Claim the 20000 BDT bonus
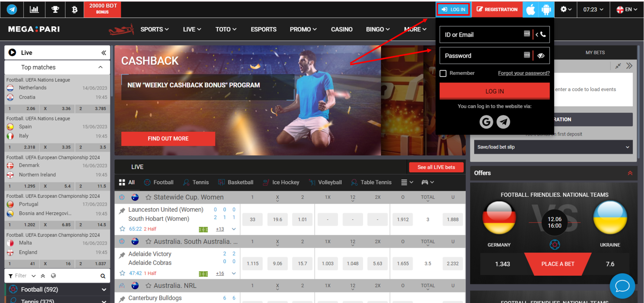The height and width of the screenshot is (303, 644). tap(102, 9)
